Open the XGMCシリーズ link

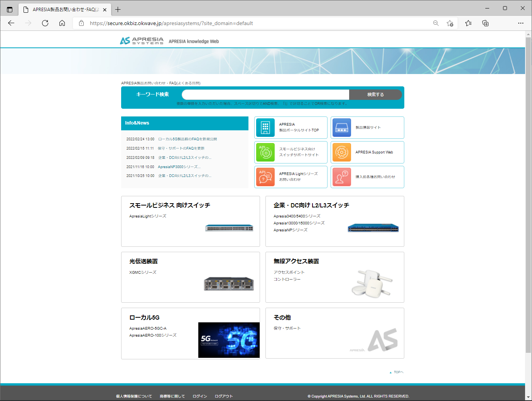(x=143, y=273)
